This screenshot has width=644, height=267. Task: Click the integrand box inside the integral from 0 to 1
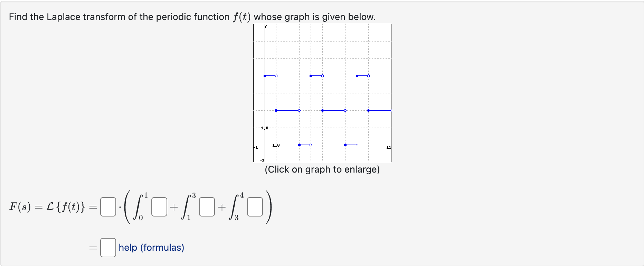tap(159, 207)
